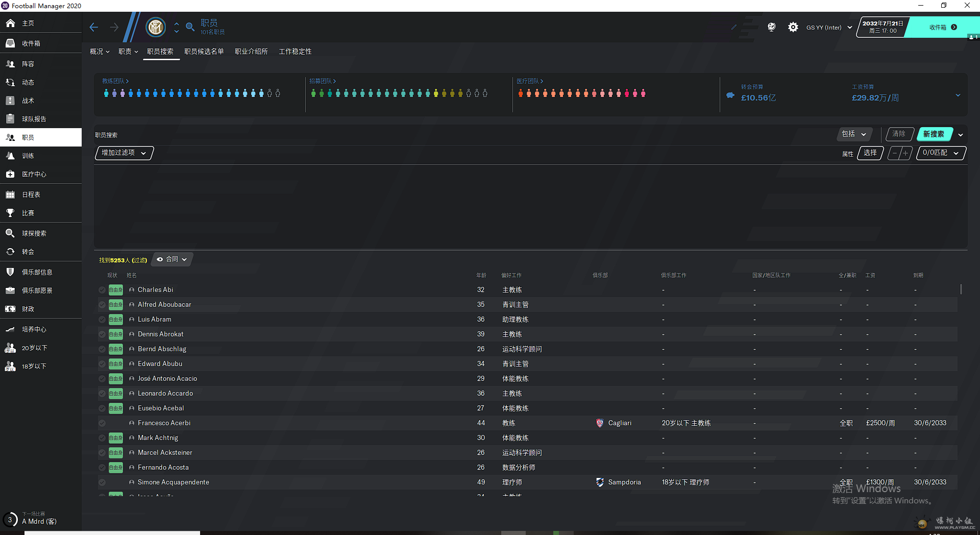This screenshot has width=980, height=535.
Task: Click the 新搜索 new search button
Action: tap(934, 134)
